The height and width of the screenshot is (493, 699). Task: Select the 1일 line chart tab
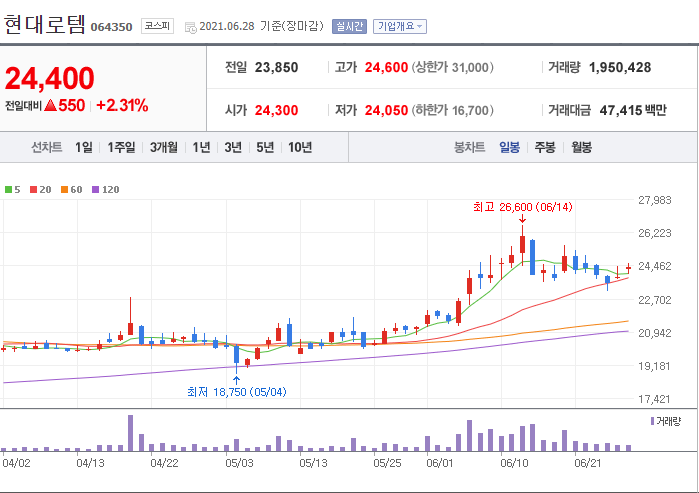tap(83, 147)
